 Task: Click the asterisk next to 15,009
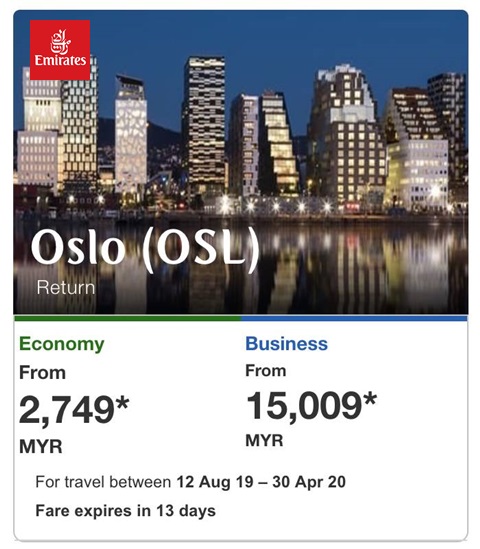tap(370, 399)
